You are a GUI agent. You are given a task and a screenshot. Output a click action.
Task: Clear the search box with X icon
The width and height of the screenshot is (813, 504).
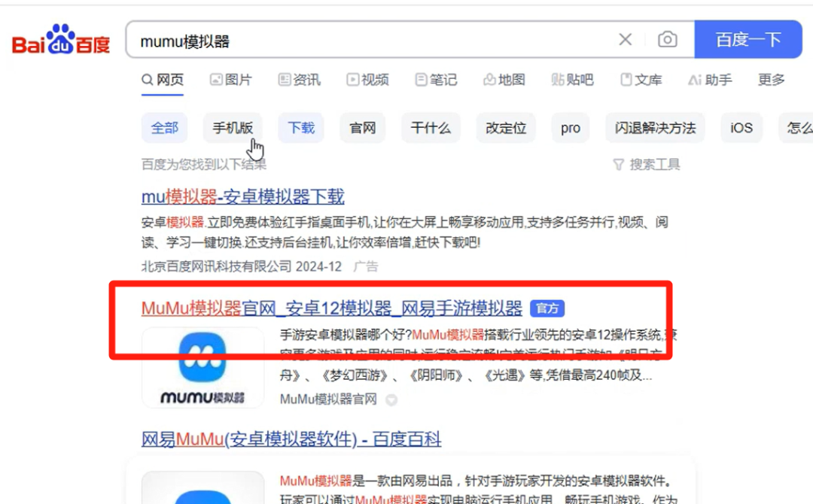coord(626,39)
